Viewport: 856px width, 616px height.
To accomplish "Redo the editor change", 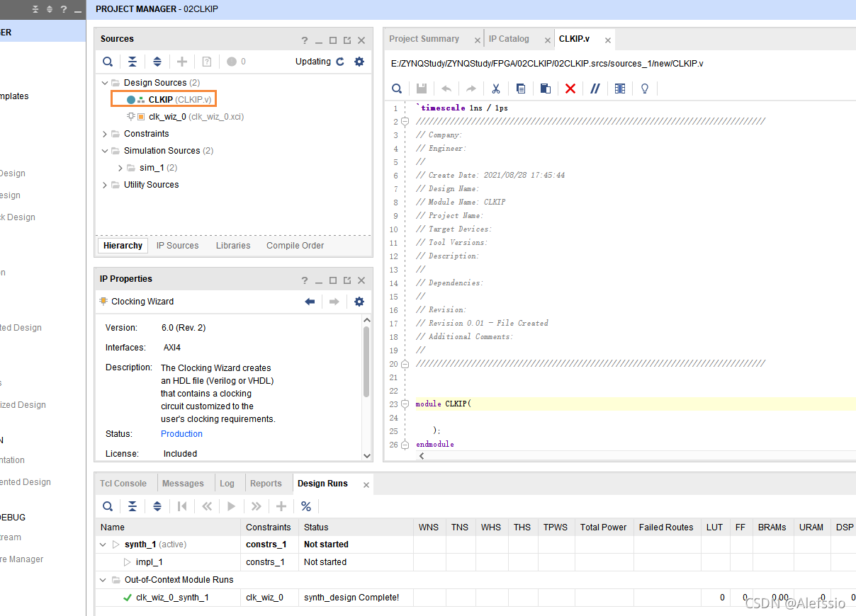I will click(471, 89).
